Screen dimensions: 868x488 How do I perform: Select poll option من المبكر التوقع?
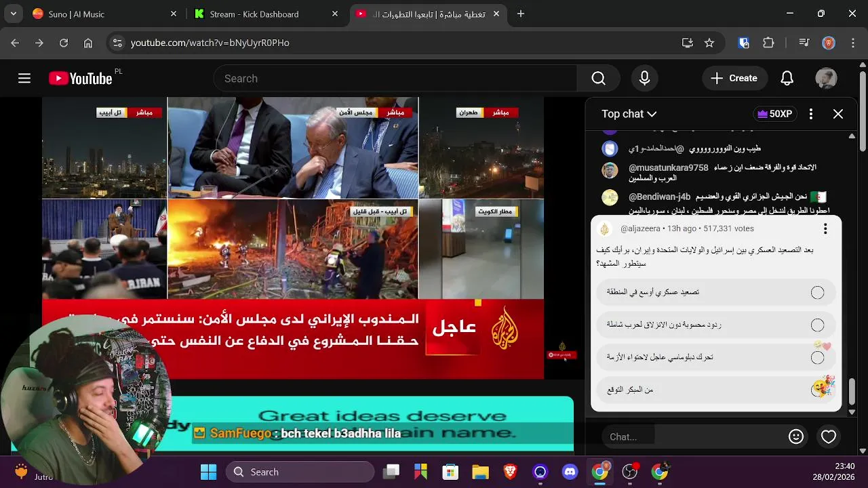[x=716, y=390]
